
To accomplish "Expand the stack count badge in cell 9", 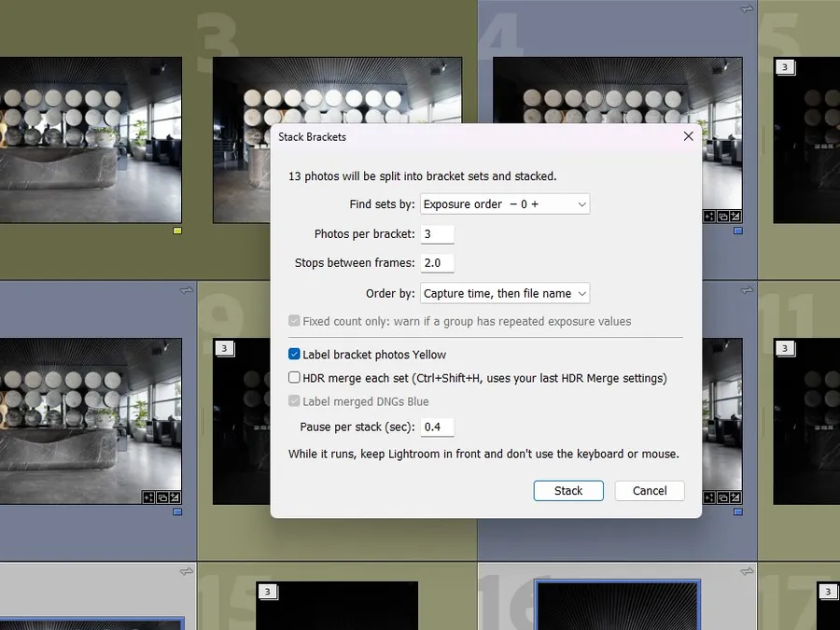I will point(224,348).
